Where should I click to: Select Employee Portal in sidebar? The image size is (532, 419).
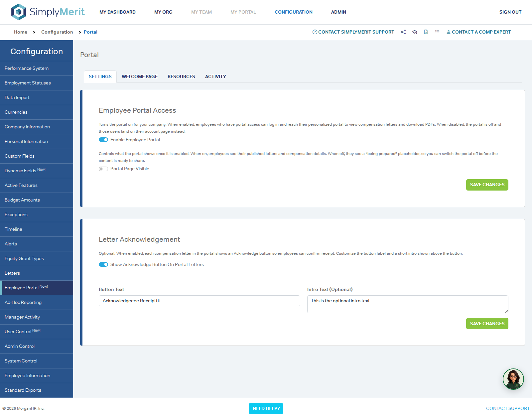point(37,288)
